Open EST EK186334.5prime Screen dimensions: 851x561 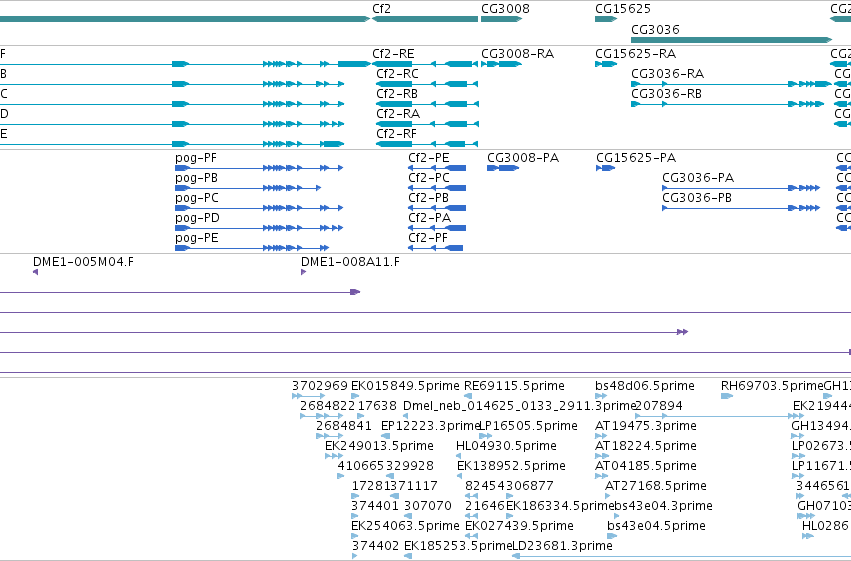tap(510, 517)
